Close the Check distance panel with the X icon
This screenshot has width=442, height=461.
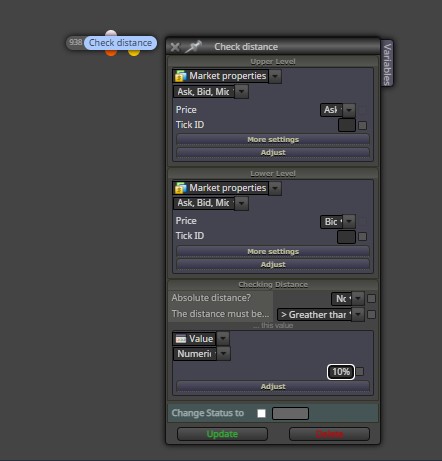(x=175, y=47)
